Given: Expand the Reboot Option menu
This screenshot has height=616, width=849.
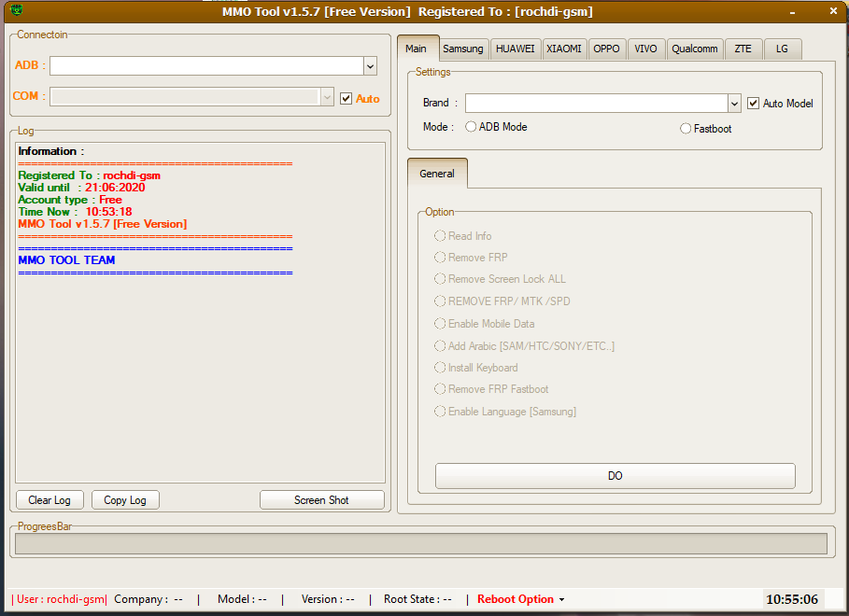Looking at the screenshot, I should coord(520,599).
